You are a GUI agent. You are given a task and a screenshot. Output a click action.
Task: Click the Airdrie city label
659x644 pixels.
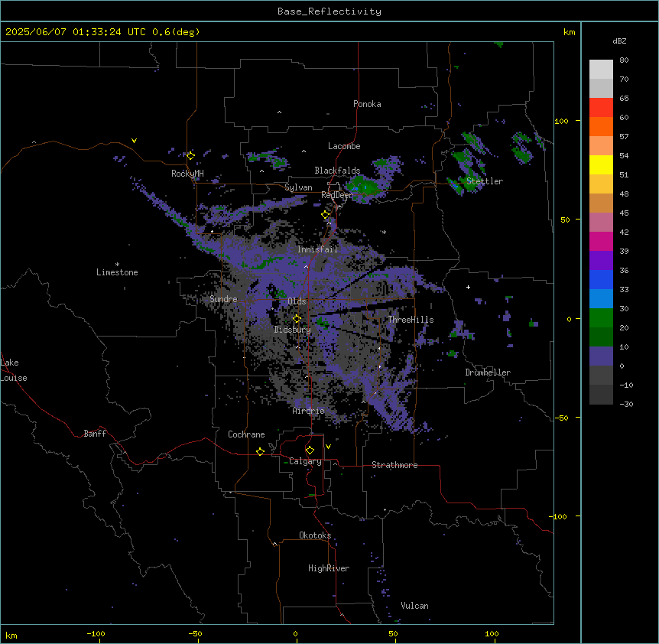point(309,411)
